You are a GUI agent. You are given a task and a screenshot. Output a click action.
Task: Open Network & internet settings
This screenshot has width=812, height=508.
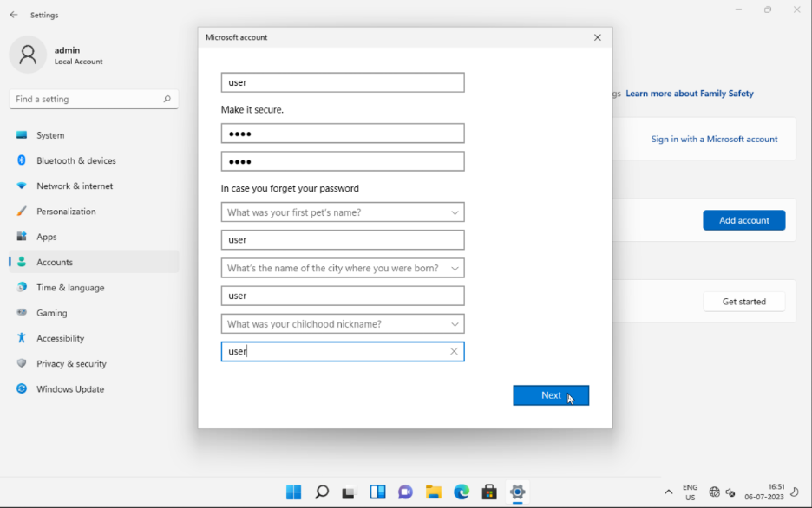(x=94, y=186)
